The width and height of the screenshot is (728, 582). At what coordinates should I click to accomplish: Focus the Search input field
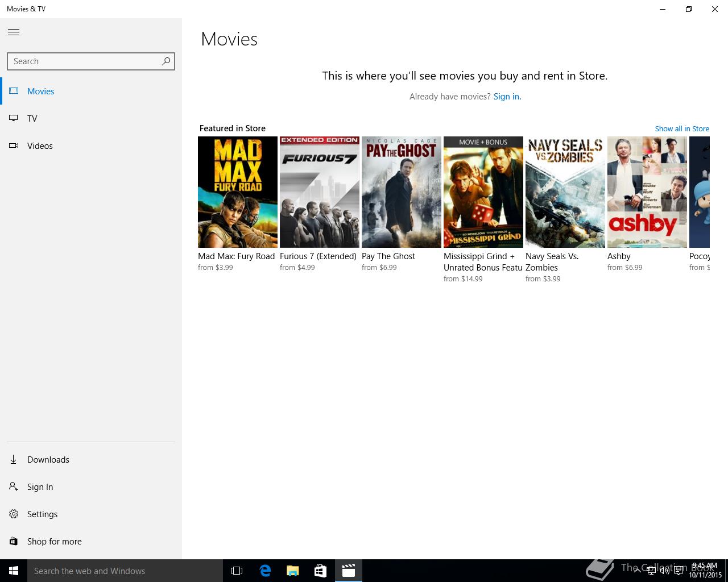pyautogui.click(x=91, y=61)
